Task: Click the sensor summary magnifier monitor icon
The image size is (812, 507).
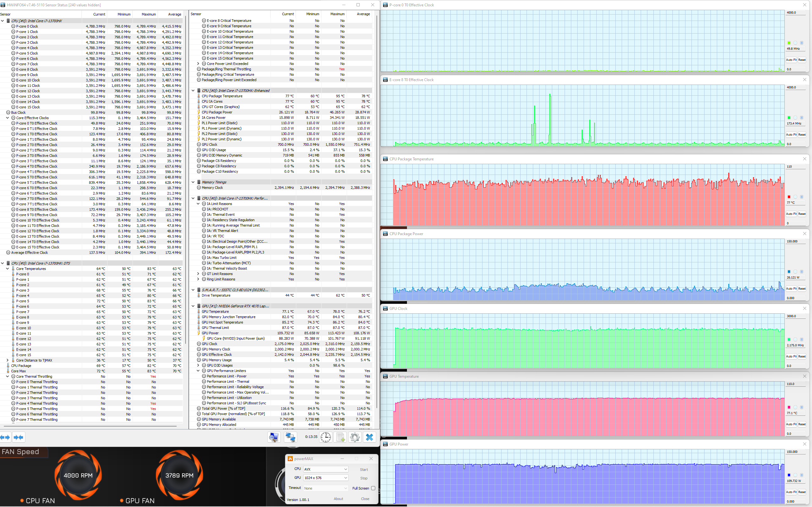Action: pos(274,437)
